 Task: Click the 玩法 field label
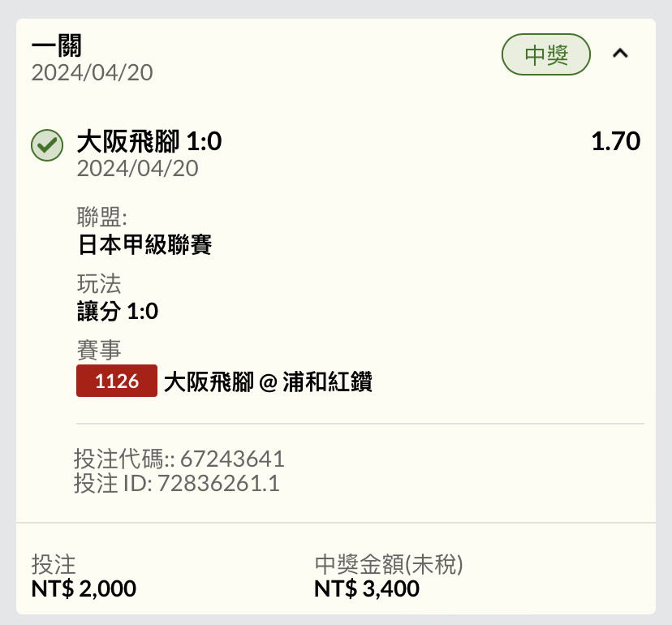coord(99,283)
